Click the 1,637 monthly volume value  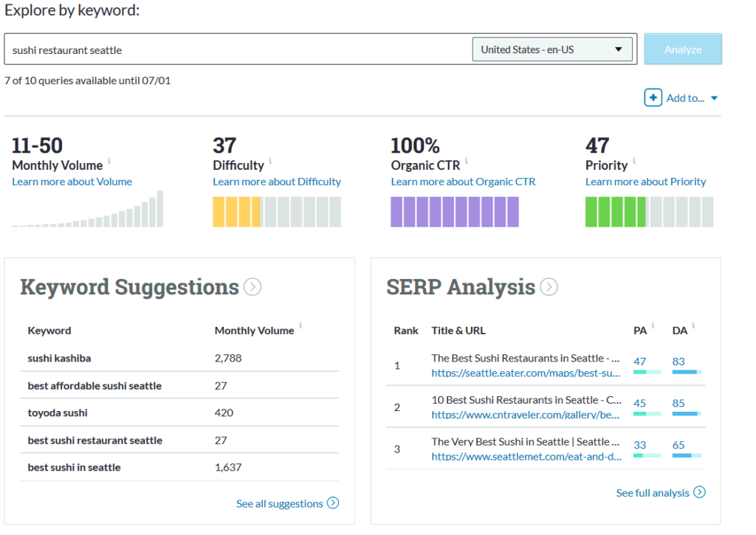pos(228,468)
